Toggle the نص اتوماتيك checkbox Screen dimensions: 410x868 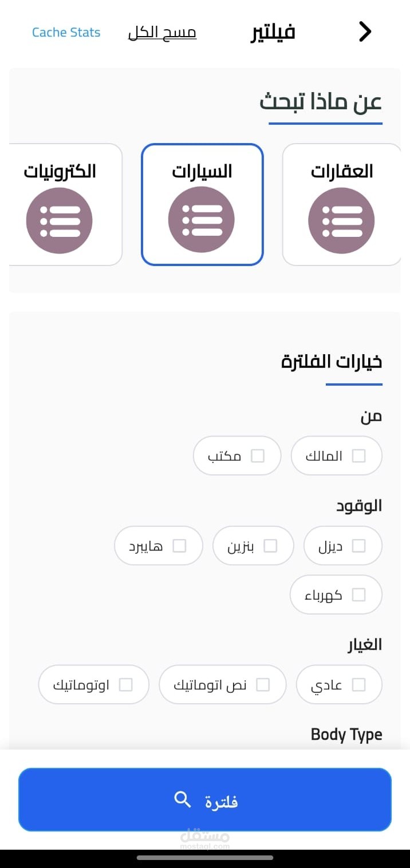pyautogui.click(x=263, y=685)
